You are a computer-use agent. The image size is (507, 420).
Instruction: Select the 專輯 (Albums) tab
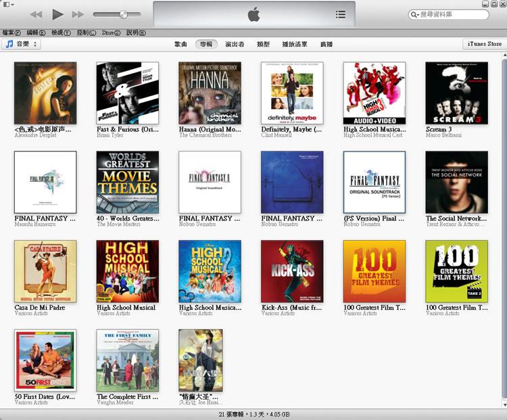point(206,44)
